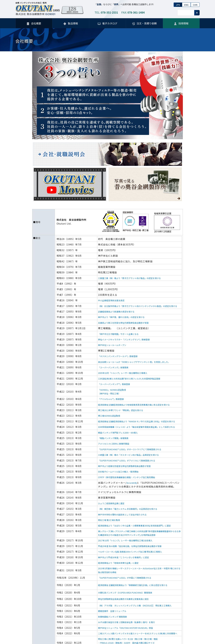
Task: Click the 注文・見積り依頼 document icon
Action: click(134, 24)
